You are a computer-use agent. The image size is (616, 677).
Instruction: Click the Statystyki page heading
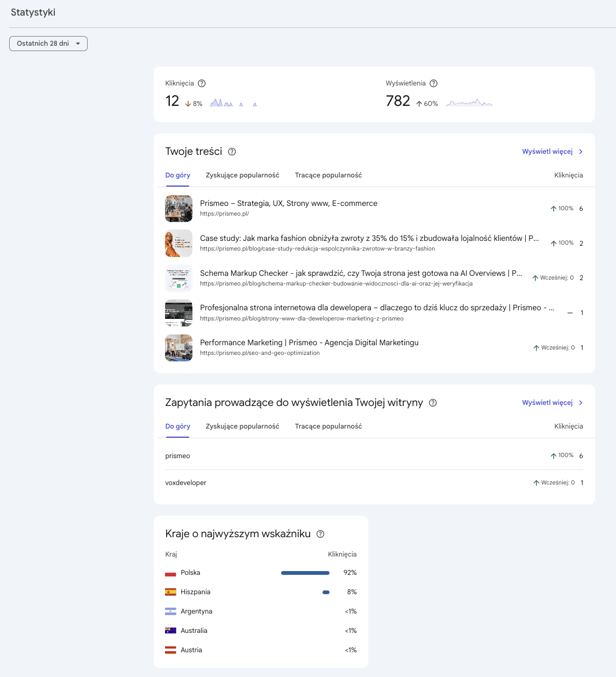(33, 12)
